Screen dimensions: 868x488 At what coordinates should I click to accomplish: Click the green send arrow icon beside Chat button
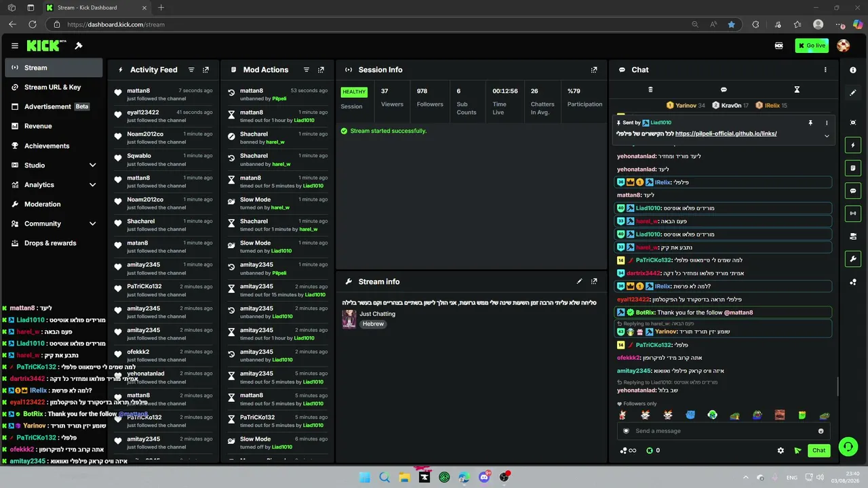coord(797,451)
